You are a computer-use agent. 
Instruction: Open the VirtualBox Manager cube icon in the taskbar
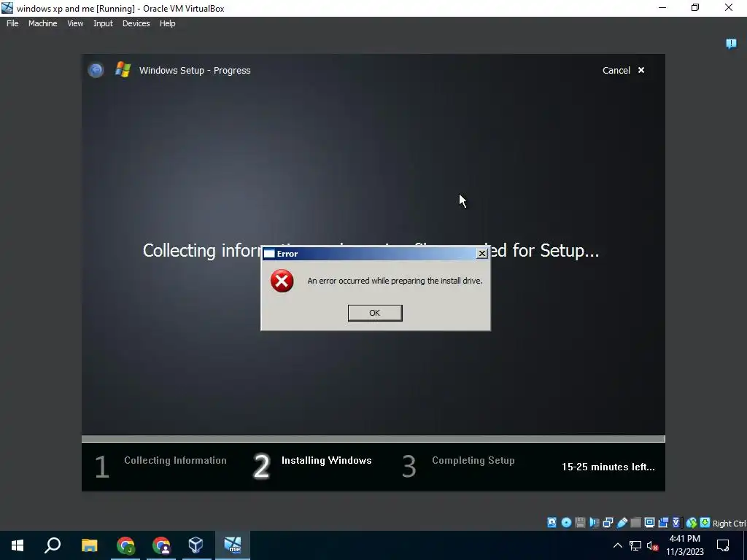pos(196,545)
